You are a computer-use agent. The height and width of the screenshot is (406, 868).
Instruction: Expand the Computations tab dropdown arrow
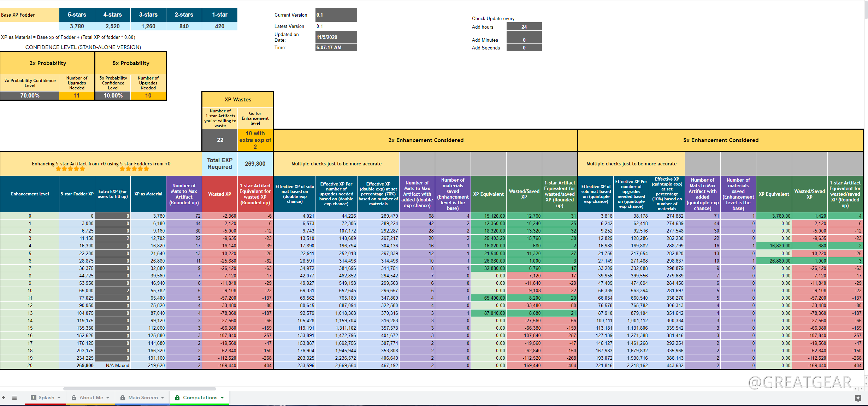(x=222, y=398)
